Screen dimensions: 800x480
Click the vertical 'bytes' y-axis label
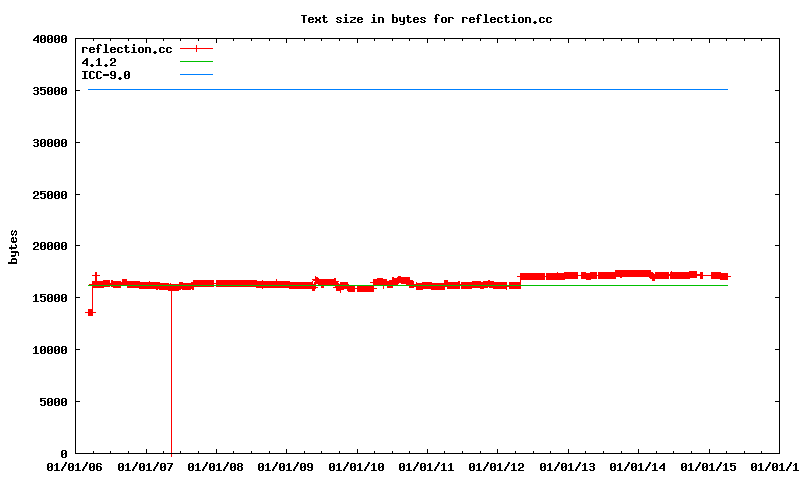(x=13, y=246)
